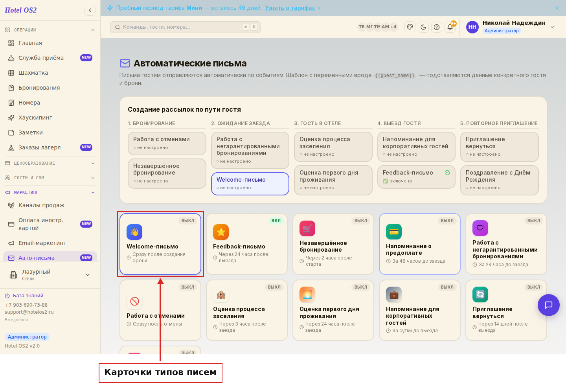Image resolution: width=566 pixels, height=392 pixels.
Task: Open Хаускипинг in the sidebar
Action: pos(50,118)
